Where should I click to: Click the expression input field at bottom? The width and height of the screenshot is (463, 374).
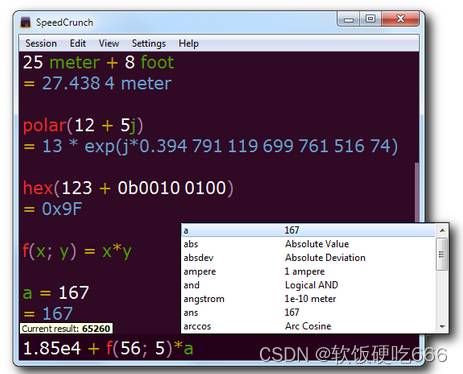218,348
